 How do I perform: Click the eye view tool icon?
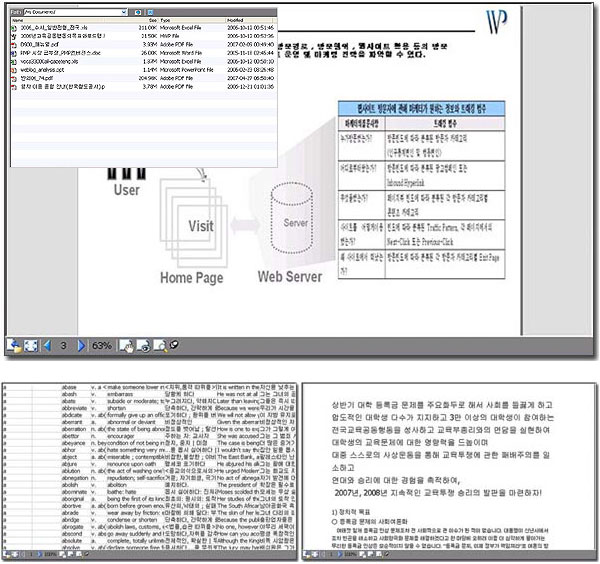click(x=144, y=346)
